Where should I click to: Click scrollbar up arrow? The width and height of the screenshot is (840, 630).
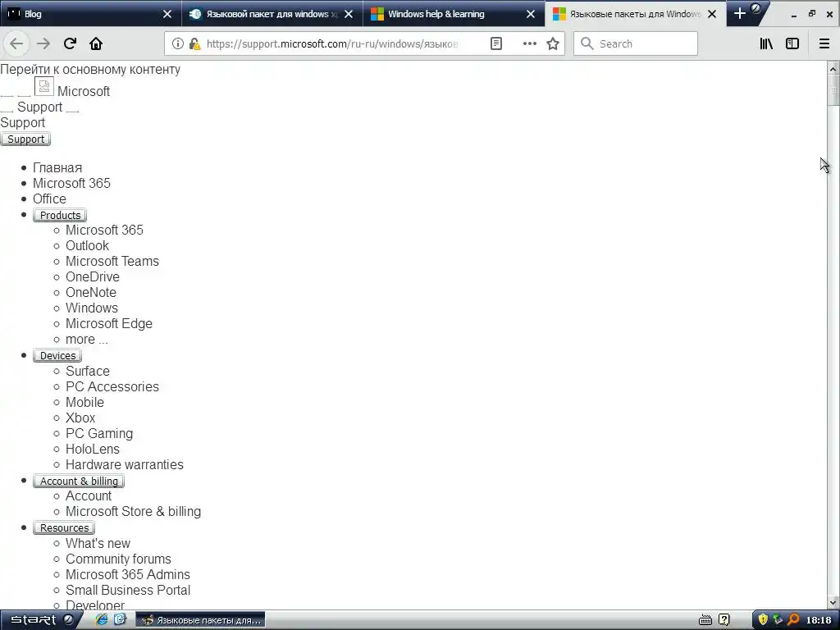(833, 69)
